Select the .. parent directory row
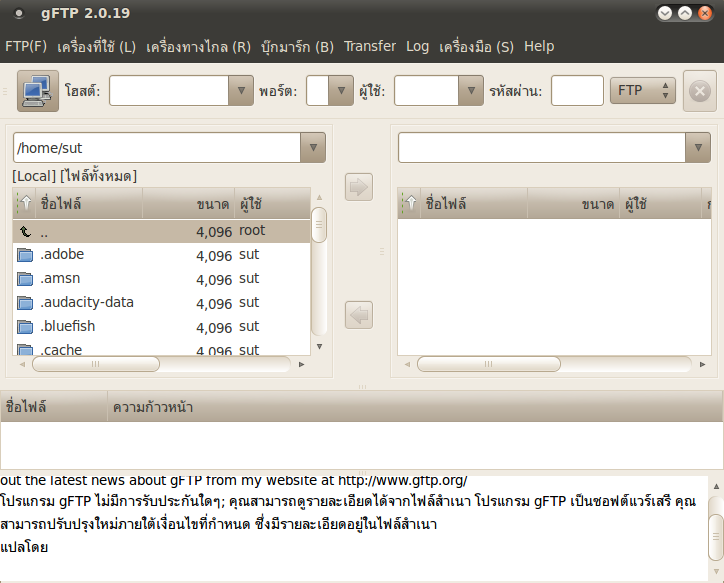This screenshot has width=724, height=583. point(162,231)
